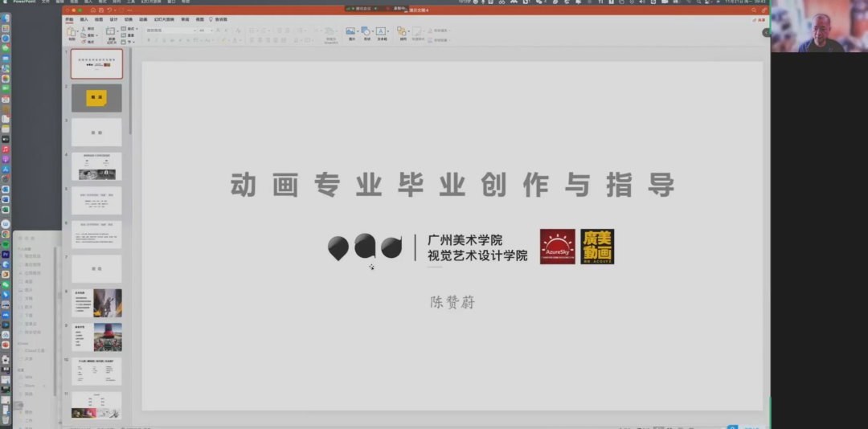The image size is (868, 429).
Task: Open the 视图 (View) ribbon tab
Action: click(x=200, y=19)
